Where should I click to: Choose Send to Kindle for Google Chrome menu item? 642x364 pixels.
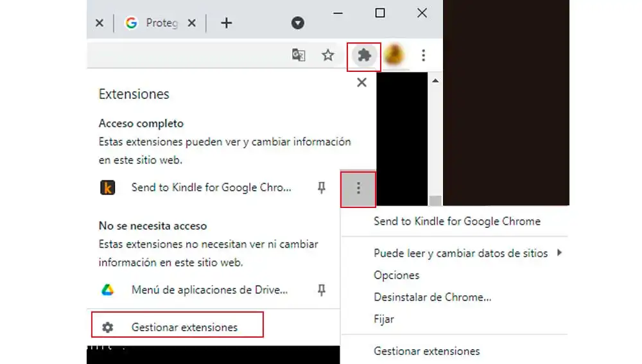point(457,221)
